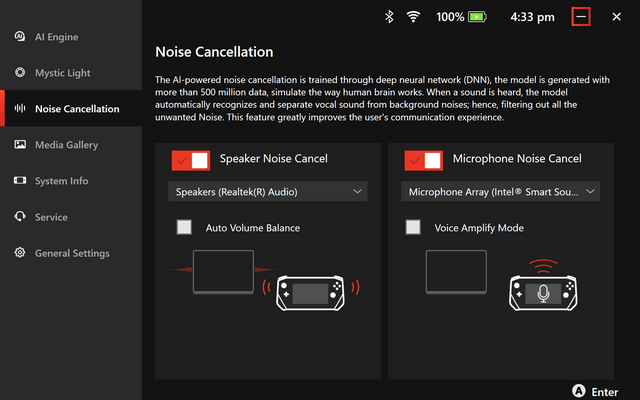Open General Settings from the sidebar
This screenshot has width=640, height=400.
(71, 253)
